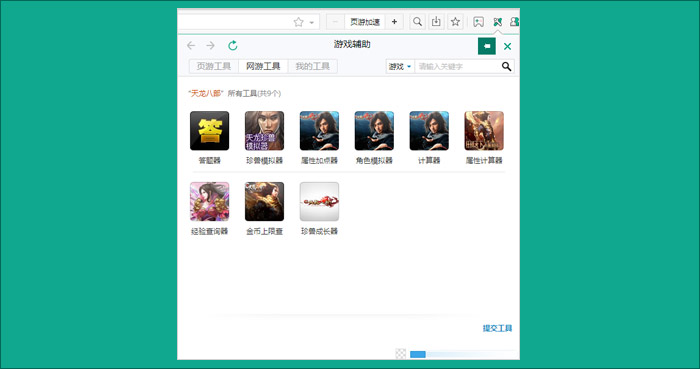The image size is (700, 369).
Task: Open the 珍兽模拟器 tool icon
Action: pyautogui.click(x=264, y=131)
